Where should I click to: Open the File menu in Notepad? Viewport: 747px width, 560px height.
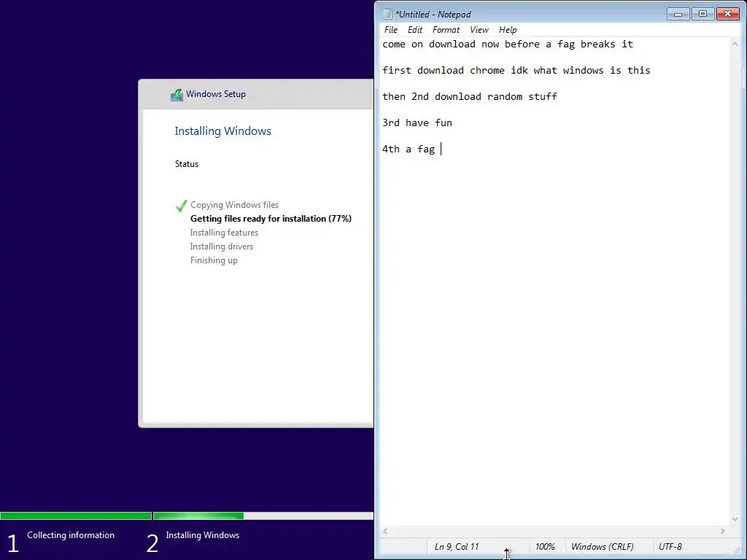coord(391,29)
